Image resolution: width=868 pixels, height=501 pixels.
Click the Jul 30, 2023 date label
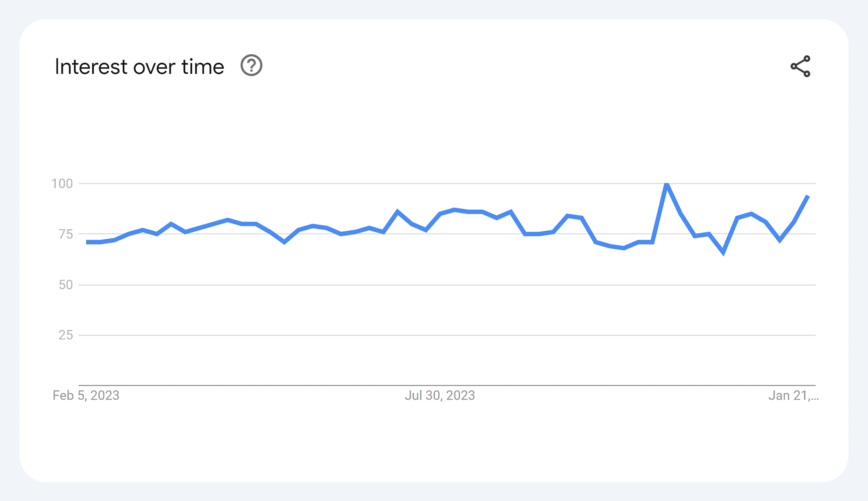tap(439, 395)
